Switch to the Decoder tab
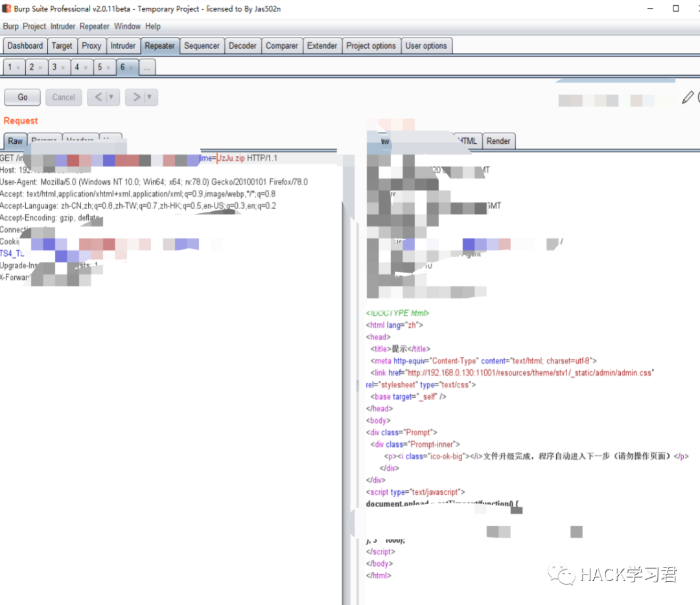The width and height of the screenshot is (700, 605). [242, 45]
